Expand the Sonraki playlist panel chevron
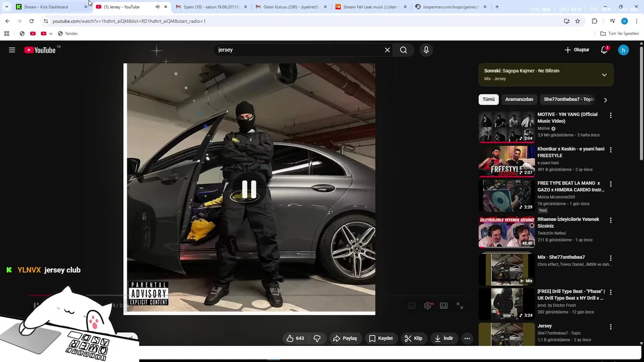Image resolution: width=644 pixels, height=362 pixels. (x=604, y=75)
